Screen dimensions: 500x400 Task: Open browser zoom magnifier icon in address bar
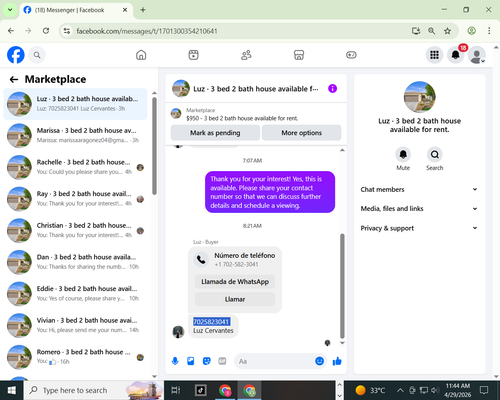(431, 31)
